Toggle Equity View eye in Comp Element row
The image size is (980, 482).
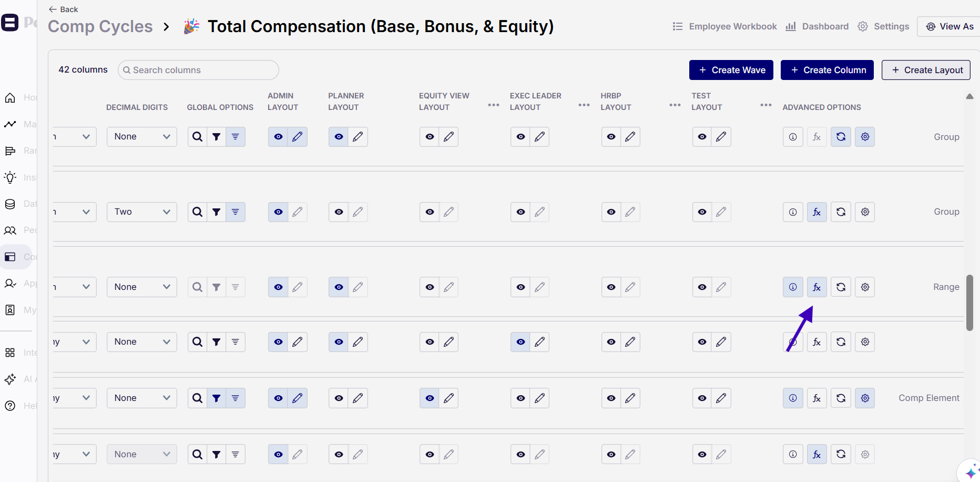[430, 398]
